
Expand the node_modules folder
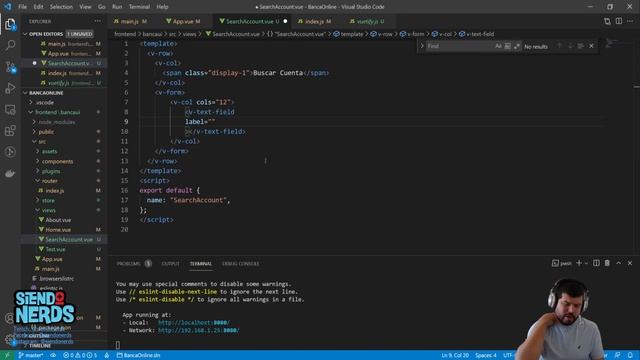56,122
